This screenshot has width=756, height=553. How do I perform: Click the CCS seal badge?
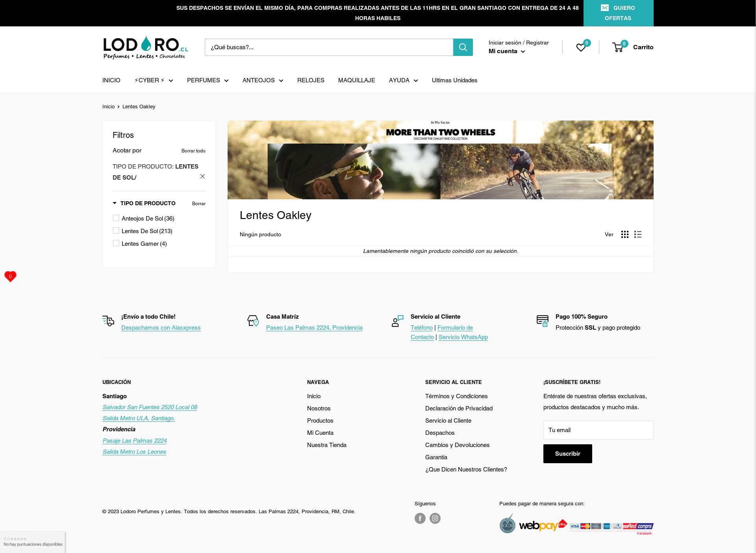508,523
